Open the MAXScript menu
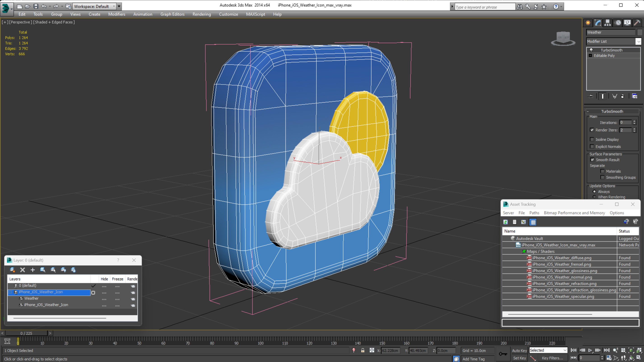Image resolution: width=644 pixels, height=362 pixels. (256, 14)
